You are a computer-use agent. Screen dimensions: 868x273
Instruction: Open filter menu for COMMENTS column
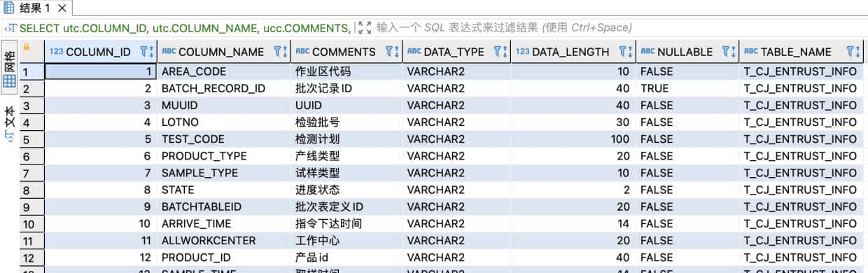click(x=391, y=52)
